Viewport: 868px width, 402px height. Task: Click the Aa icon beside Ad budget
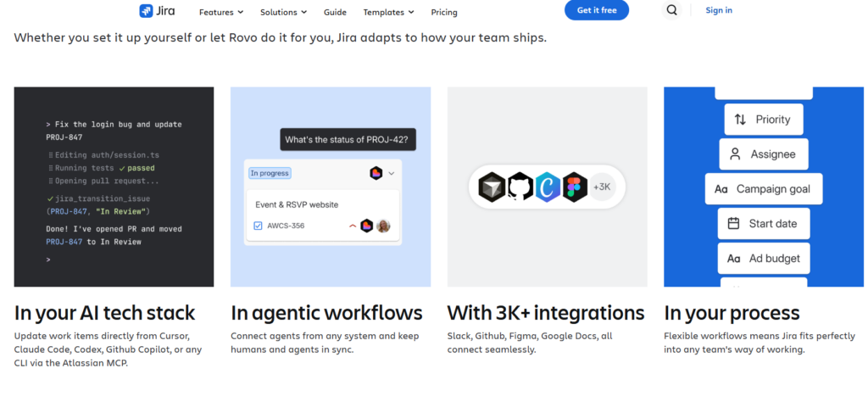tap(733, 259)
